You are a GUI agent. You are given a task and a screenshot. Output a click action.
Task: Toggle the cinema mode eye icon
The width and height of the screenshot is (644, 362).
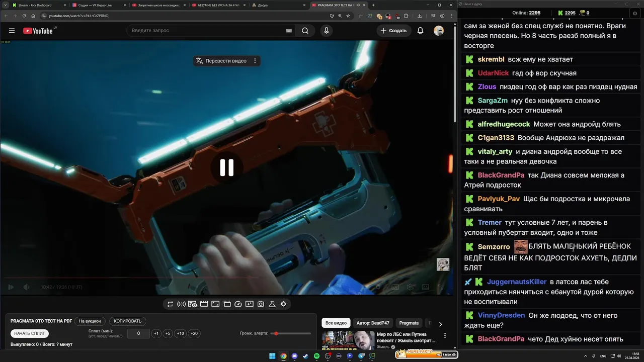193,304
